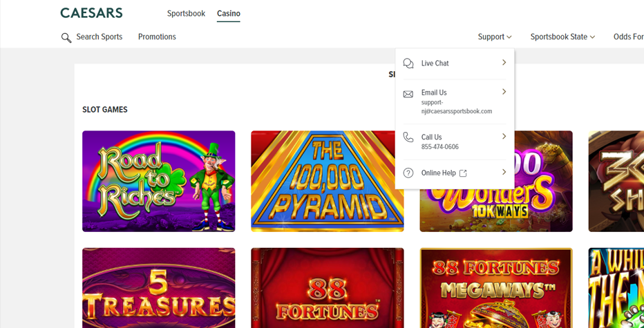Image resolution: width=644 pixels, height=328 pixels.
Task: Click the chevron arrow on the Live Chat row
Action: [x=504, y=62]
